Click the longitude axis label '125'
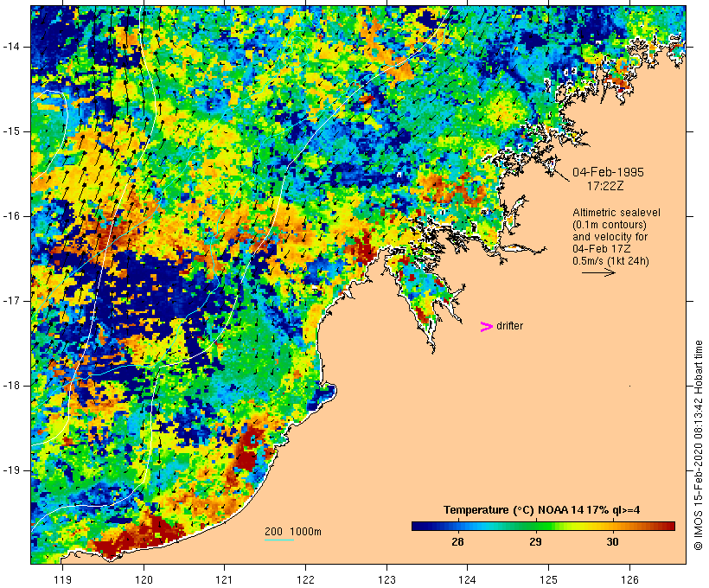Screen dimensions: 709x588 tap(549, 580)
